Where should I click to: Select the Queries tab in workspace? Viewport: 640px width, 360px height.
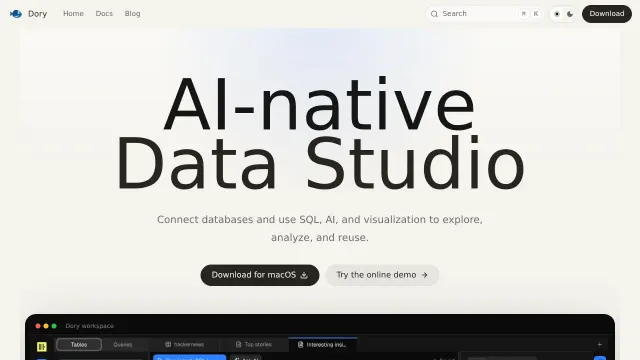click(x=122, y=344)
